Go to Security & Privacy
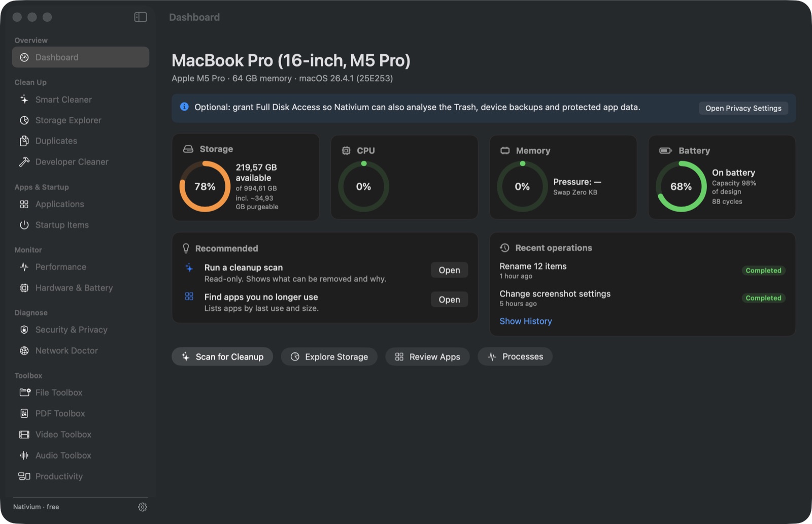 pyautogui.click(x=80, y=330)
